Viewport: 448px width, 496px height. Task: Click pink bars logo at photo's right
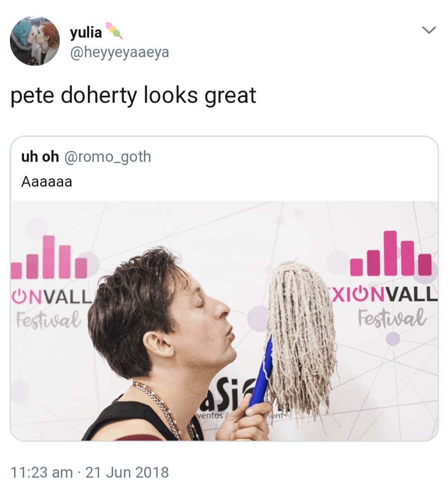391,253
